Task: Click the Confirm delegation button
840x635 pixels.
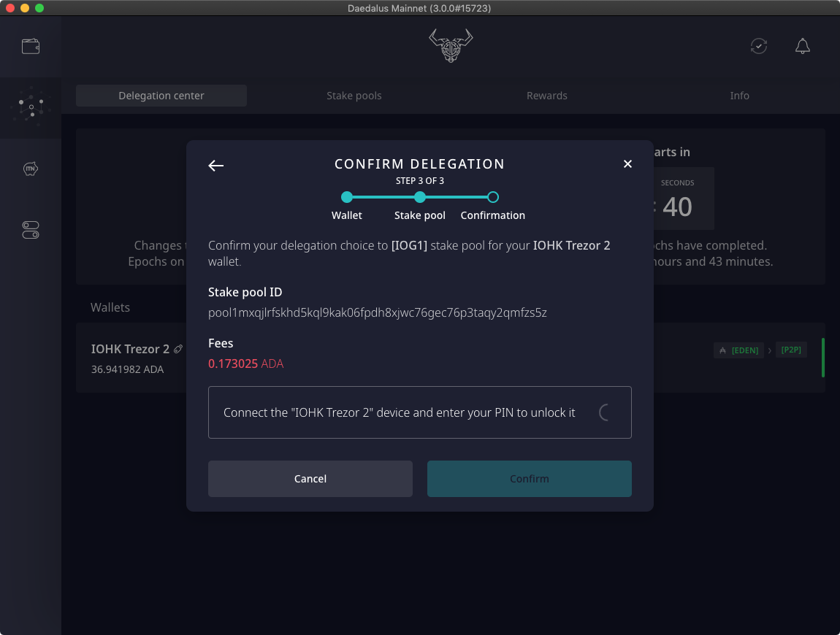Action: click(x=530, y=479)
